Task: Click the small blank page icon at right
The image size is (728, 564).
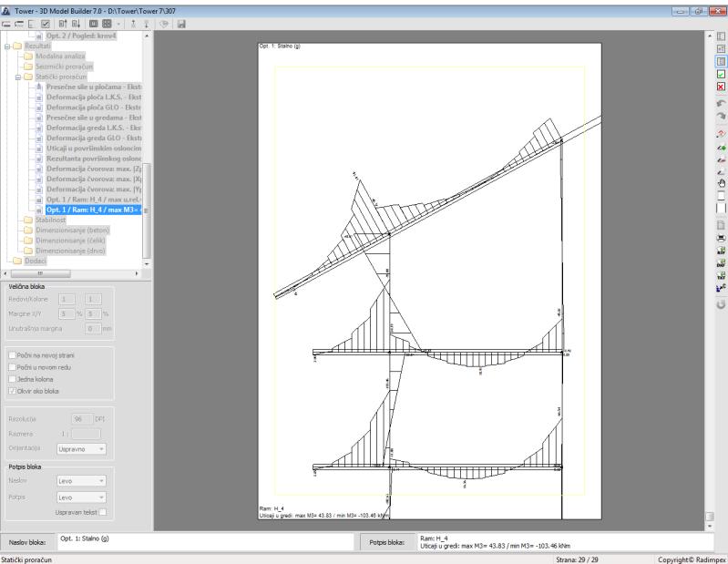Action: 721,196
